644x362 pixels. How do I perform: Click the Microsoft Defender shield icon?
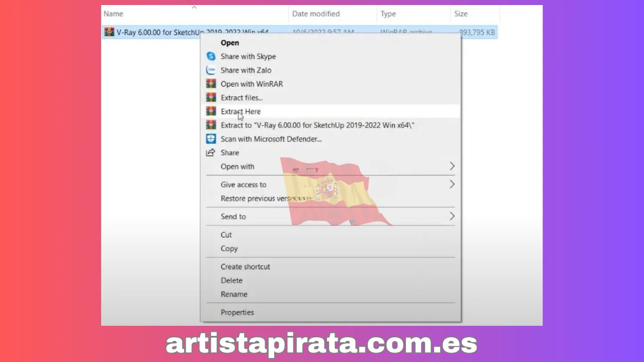(x=211, y=139)
